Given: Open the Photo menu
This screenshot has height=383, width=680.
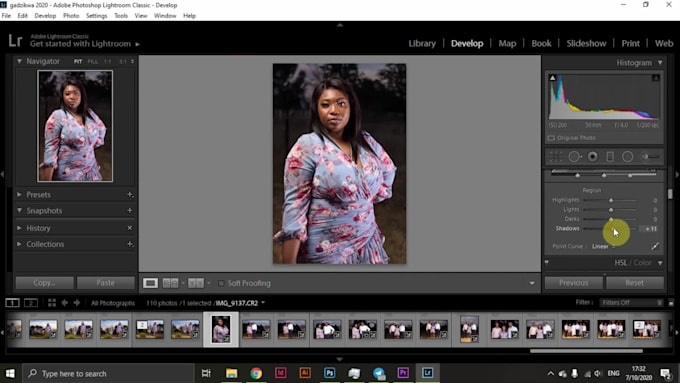Looking at the screenshot, I should tap(71, 16).
